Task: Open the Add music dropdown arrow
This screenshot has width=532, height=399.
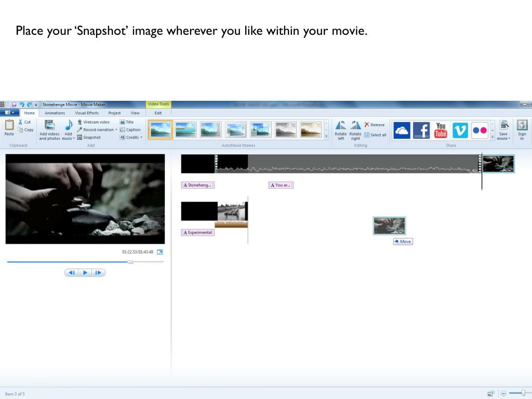Action: click(74, 138)
